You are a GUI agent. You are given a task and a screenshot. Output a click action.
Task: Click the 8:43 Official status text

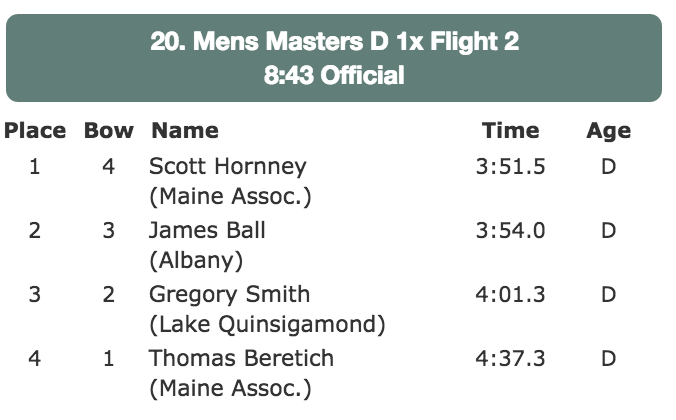click(334, 75)
